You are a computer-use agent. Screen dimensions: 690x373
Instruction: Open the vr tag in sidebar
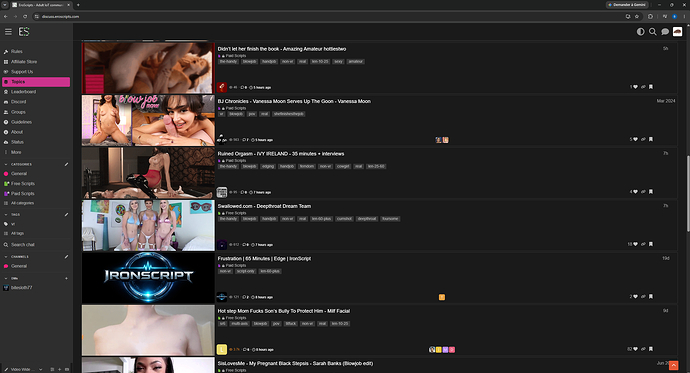pyautogui.click(x=36, y=224)
